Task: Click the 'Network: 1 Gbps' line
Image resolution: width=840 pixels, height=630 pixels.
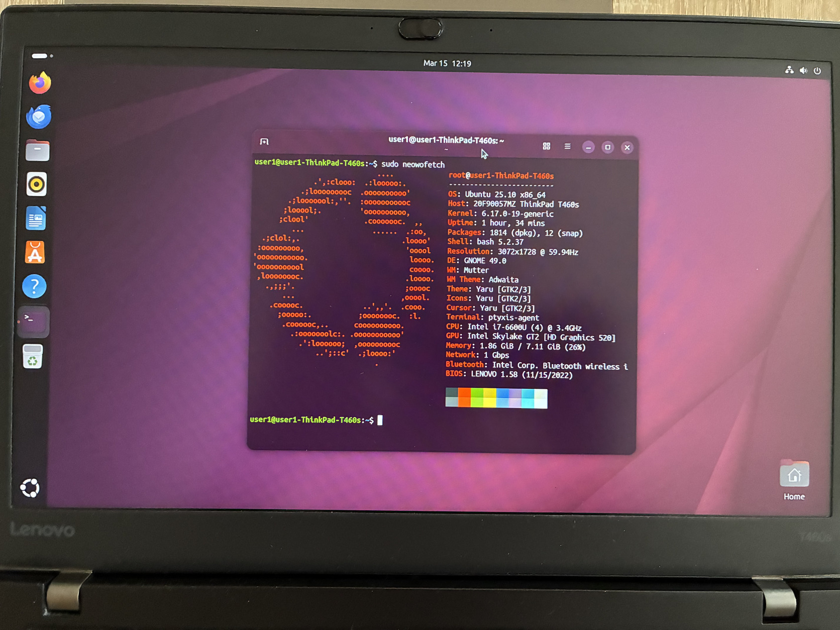Action: coord(477,355)
